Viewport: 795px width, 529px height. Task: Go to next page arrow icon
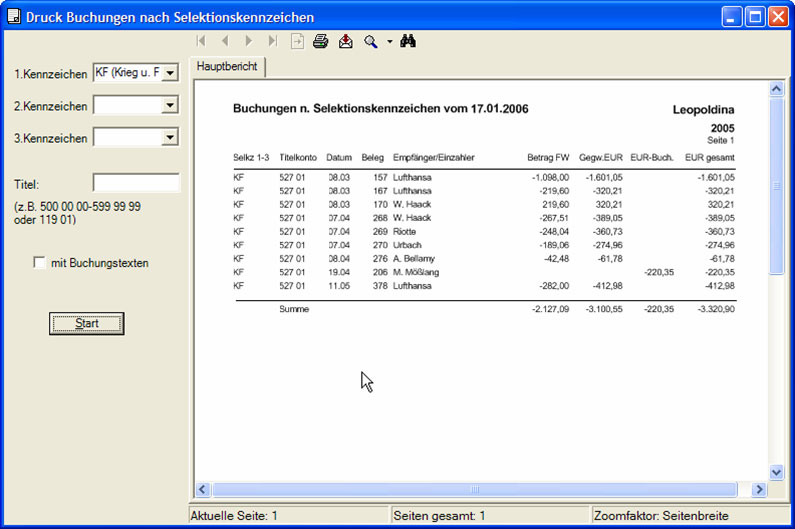(249, 41)
